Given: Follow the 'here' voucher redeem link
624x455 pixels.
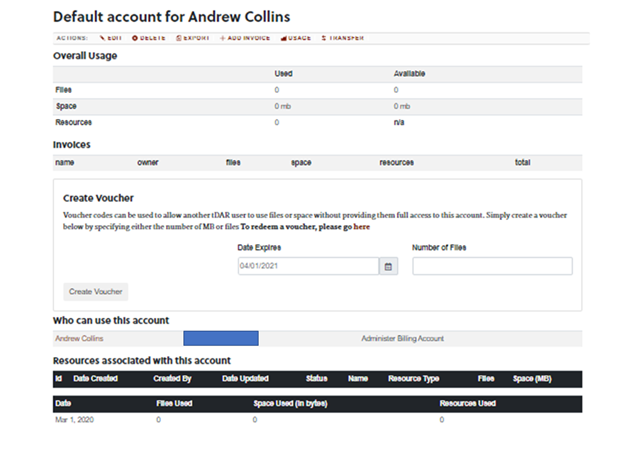Looking at the screenshot, I should pyautogui.click(x=362, y=227).
